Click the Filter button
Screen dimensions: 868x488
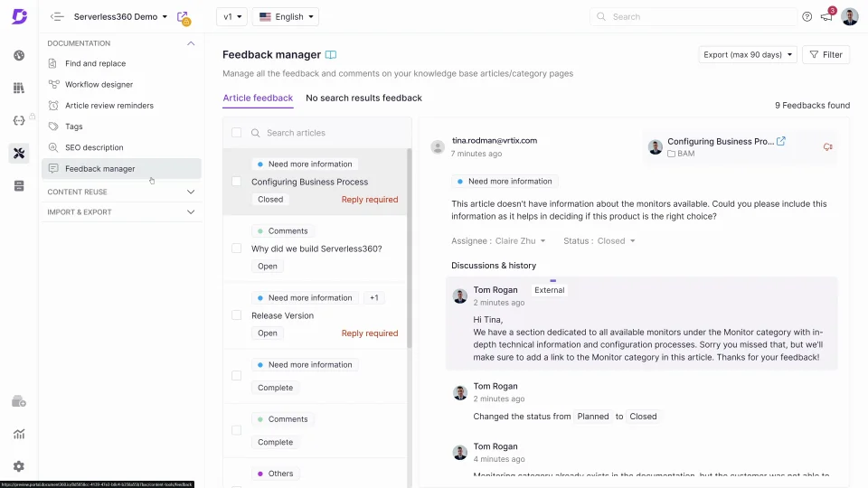tap(826, 54)
